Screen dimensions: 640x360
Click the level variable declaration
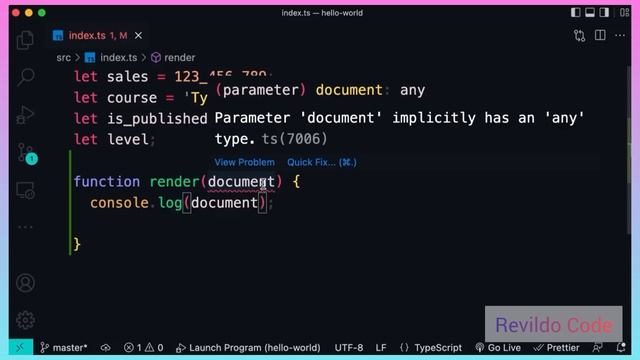(x=128, y=140)
